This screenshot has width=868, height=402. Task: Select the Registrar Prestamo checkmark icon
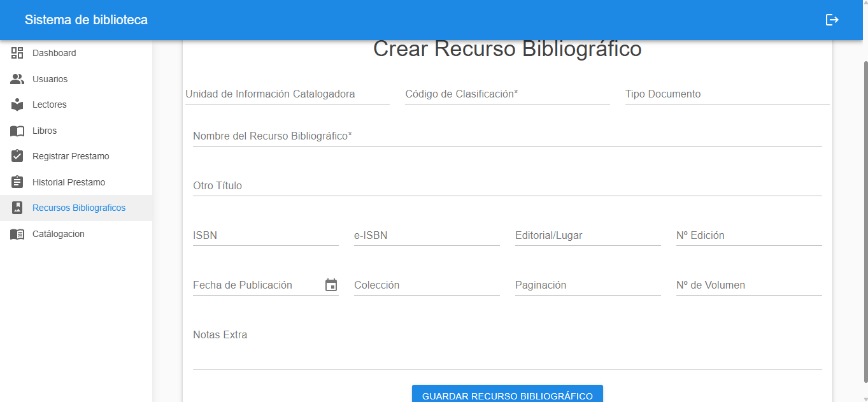[17, 155]
